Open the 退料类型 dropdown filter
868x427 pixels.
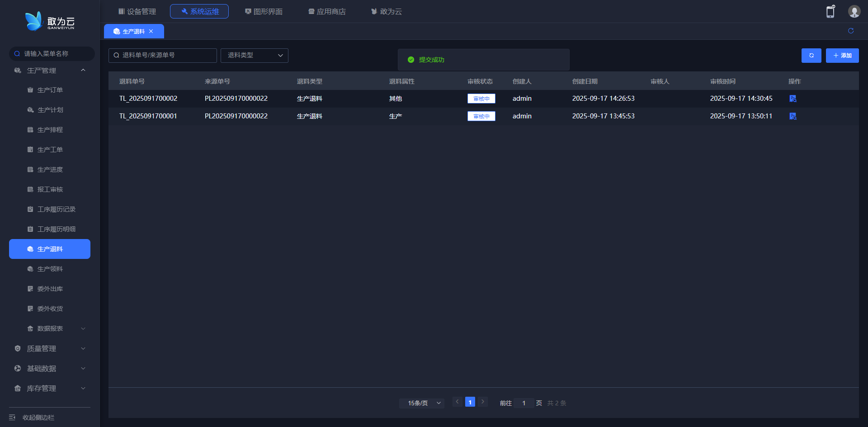click(x=254, y=55)
